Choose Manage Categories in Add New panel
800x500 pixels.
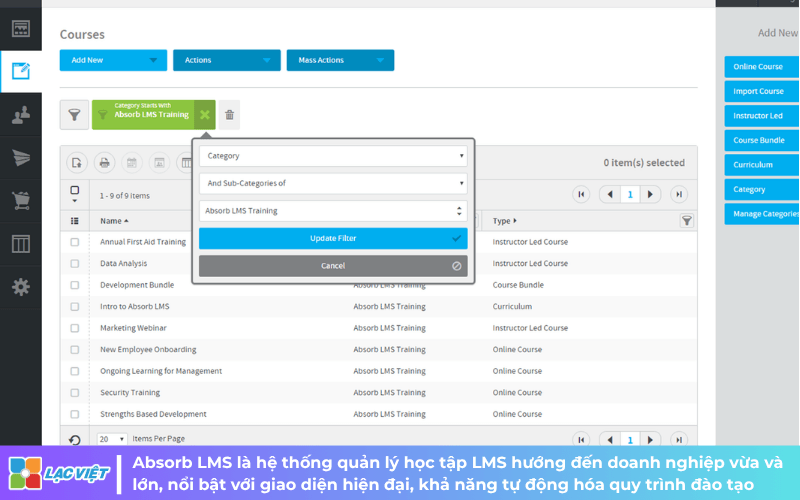[762, 214]
